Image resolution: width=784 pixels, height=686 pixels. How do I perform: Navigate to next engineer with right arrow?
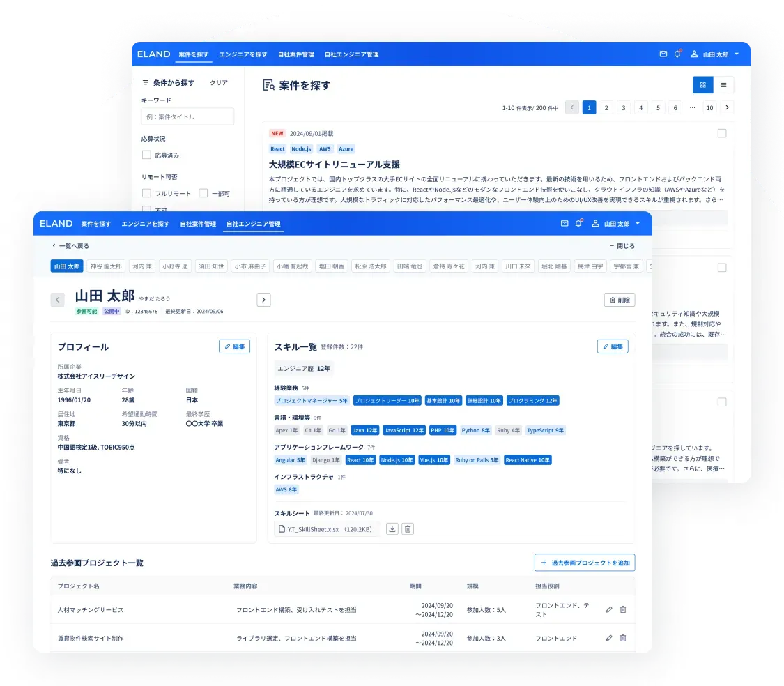[263, 299]
